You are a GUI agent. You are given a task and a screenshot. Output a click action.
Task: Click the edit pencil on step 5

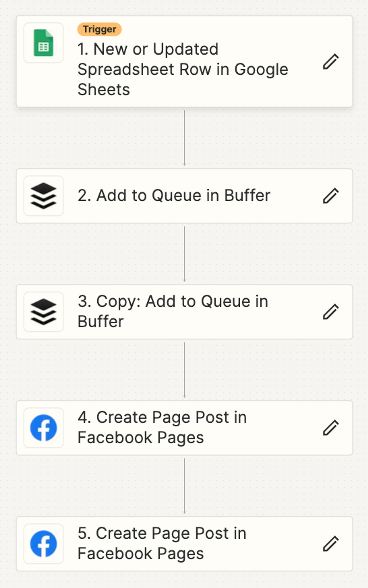tap(331, 543)
